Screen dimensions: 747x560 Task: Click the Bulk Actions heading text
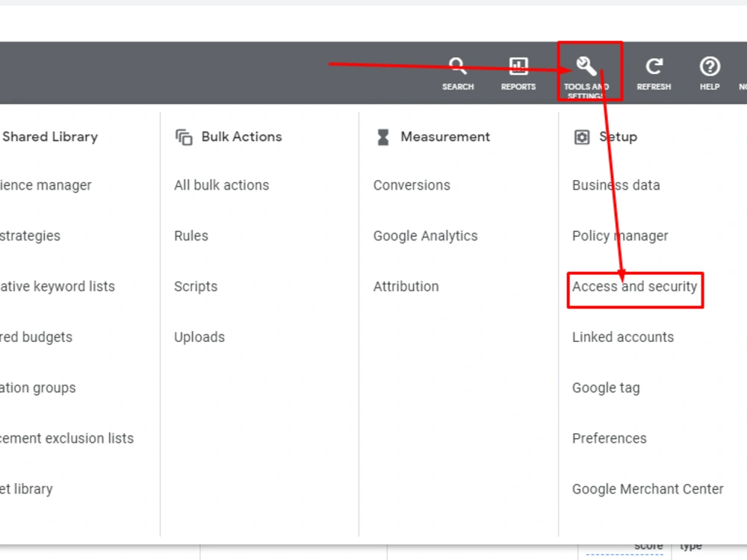pos(241,137)
